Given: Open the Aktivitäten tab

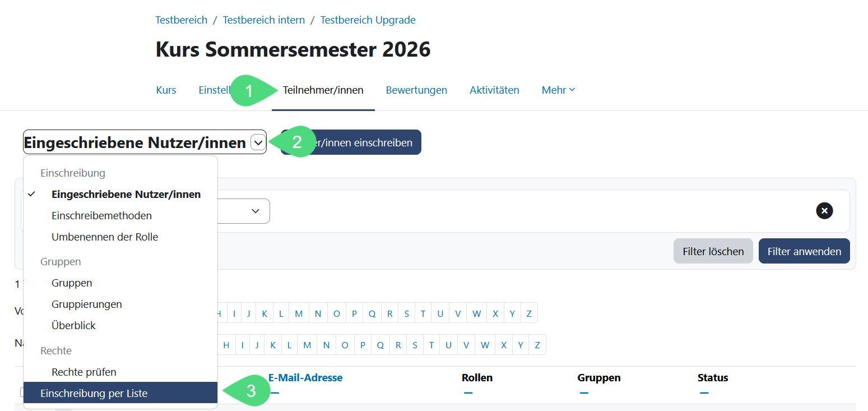Looking at the screenshot, I should [x=494, y=90].
